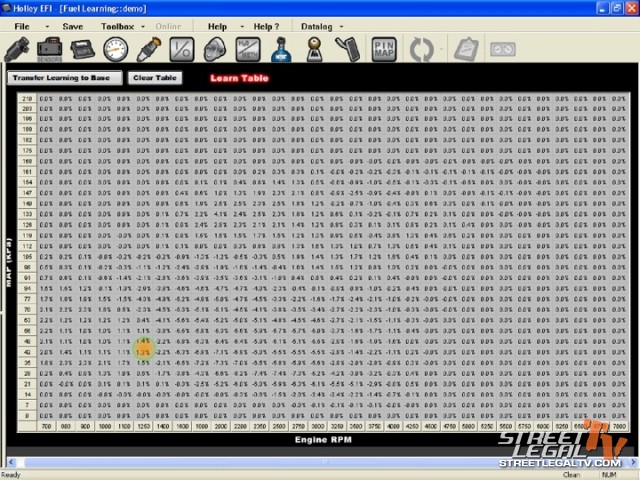The image size is (640, 480).
Task: Select the 3000 RPM column header
Action: pyautogui.click(x=318, y=426)
